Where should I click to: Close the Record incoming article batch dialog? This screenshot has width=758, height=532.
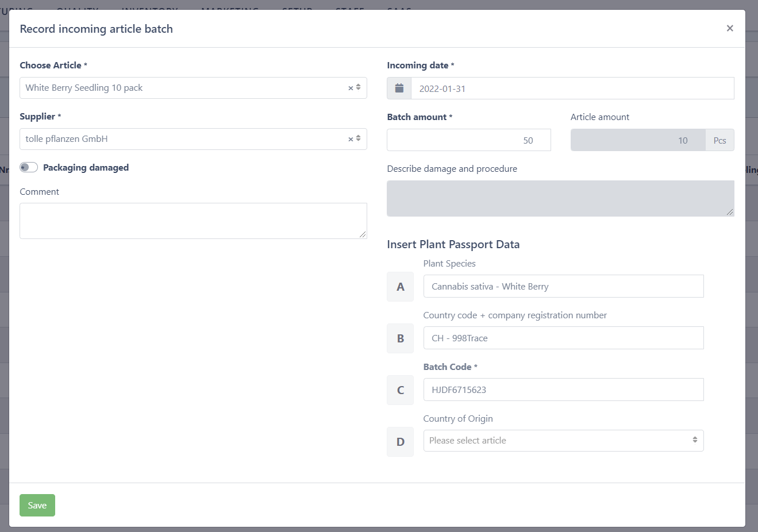pos(729,28)
